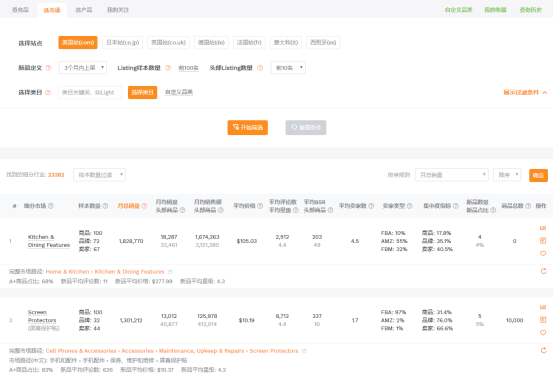Click the orange 选择类目 button
This screenshot has height=377, width=553.
[142, 92]
